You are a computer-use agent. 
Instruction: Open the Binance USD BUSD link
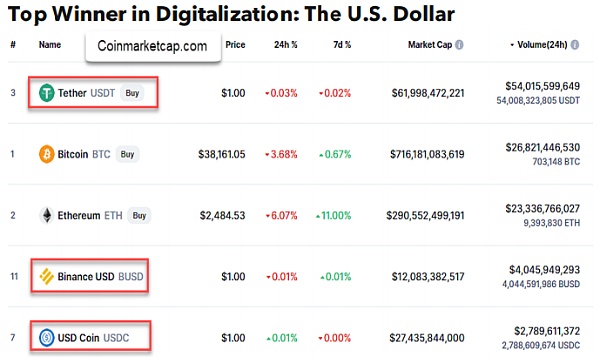[100, 276]
